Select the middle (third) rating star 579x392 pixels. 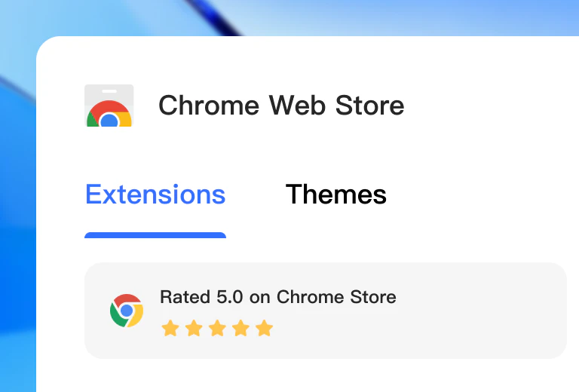(x=217, y=329)
